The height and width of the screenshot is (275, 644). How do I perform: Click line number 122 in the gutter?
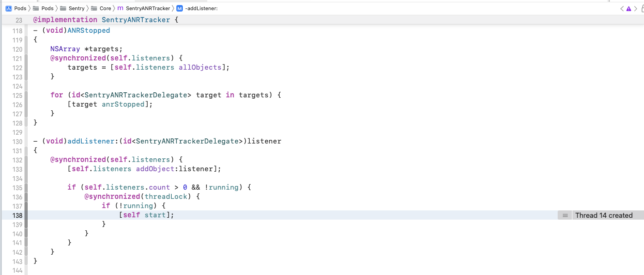click(x=17, y=67)
